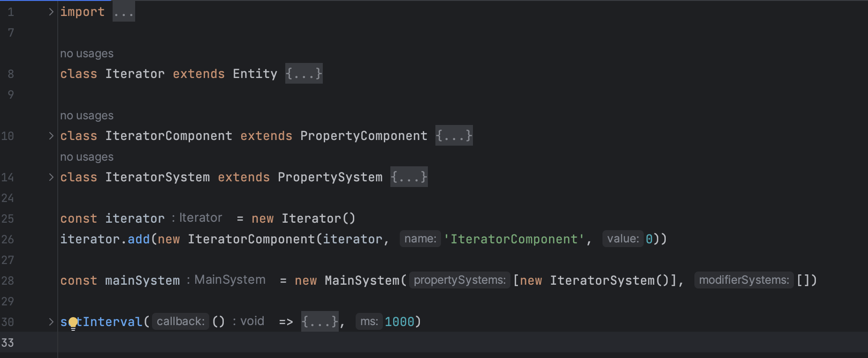
Task: Expand IteratorSystem class using gutter fold arrow
Action: [51, 177]
